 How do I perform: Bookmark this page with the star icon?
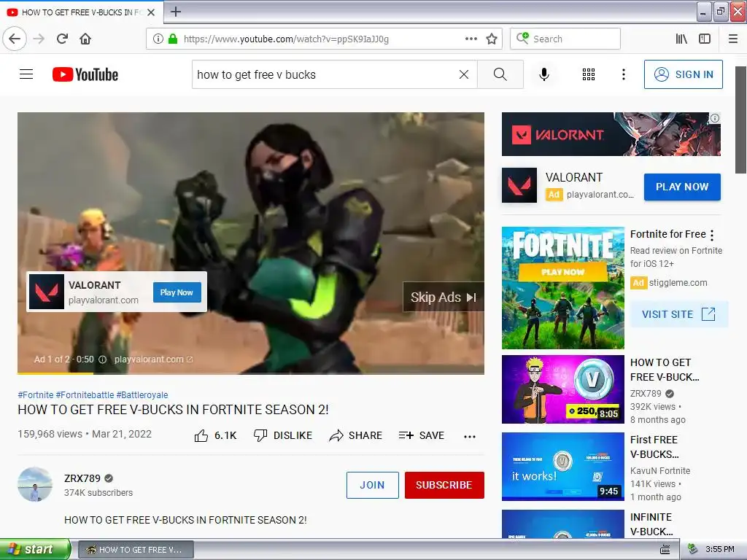point(492,39)
